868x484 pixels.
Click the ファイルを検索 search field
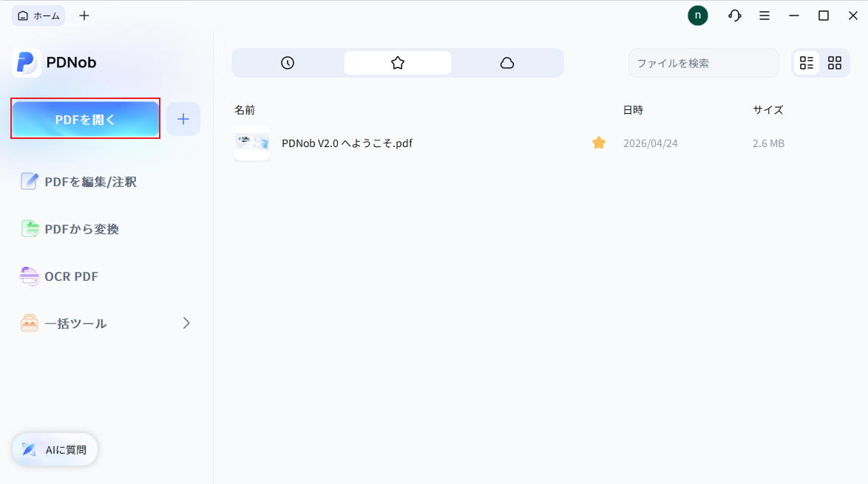704,63
